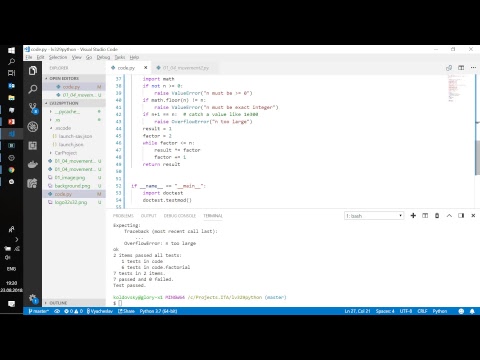Open the Go menu

[x=89, y=57]
